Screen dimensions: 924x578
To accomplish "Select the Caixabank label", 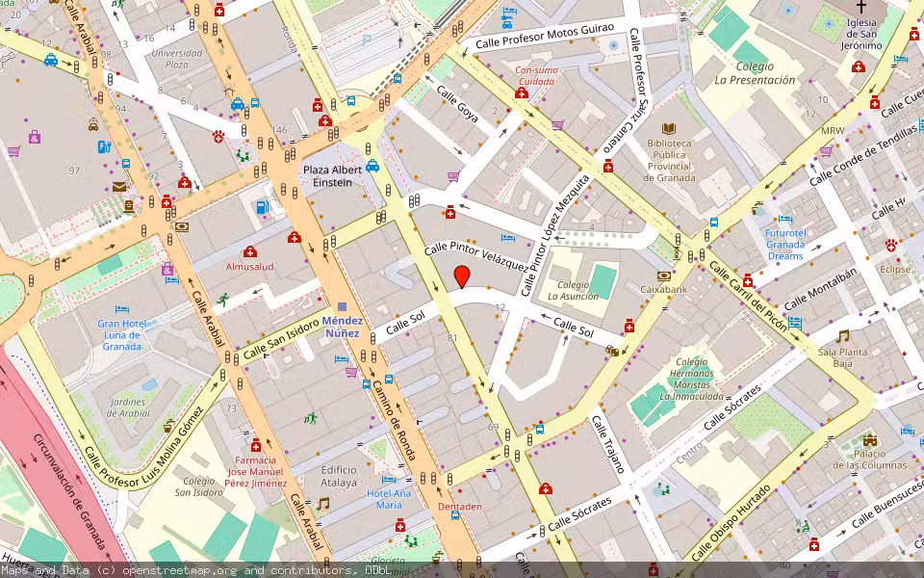I will [663, 290].
